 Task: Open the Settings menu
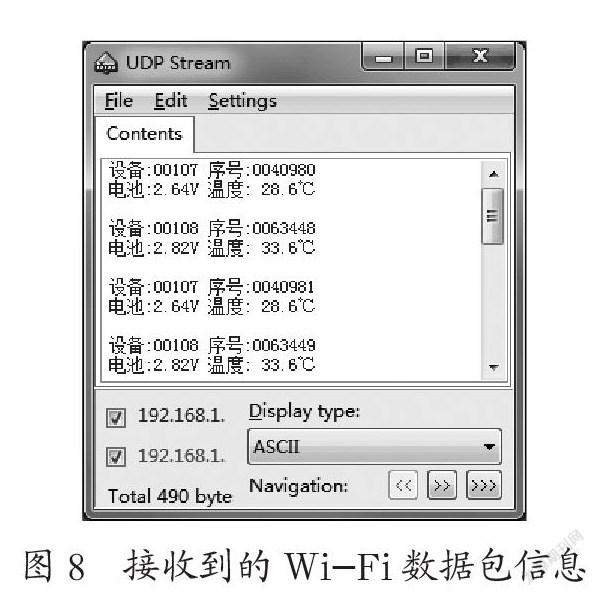click(242, 101)
